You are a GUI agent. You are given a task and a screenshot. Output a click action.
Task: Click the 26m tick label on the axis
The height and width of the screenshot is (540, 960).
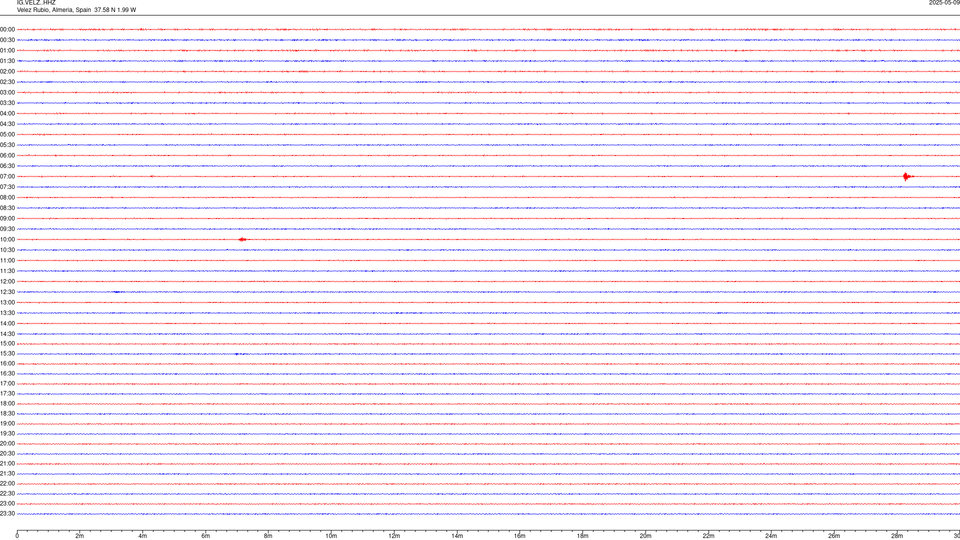pyautogui.click(x=834, y=536)
